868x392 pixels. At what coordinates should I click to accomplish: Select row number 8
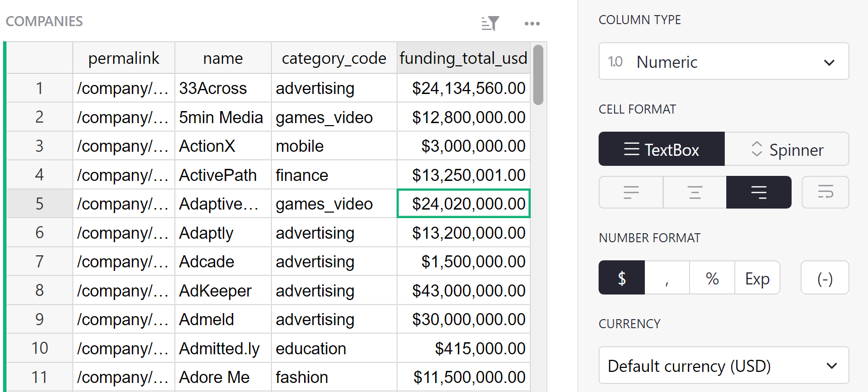click(x=40, y=290)
